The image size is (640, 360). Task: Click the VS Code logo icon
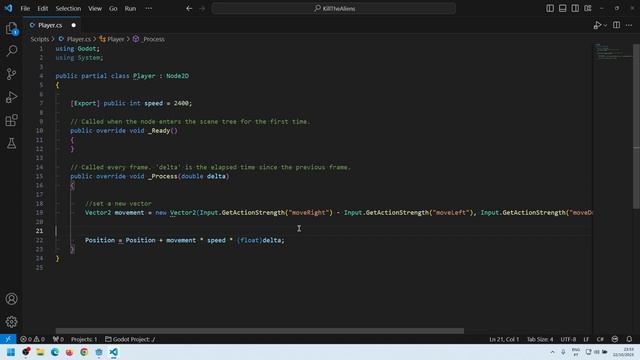pos(8,8)
